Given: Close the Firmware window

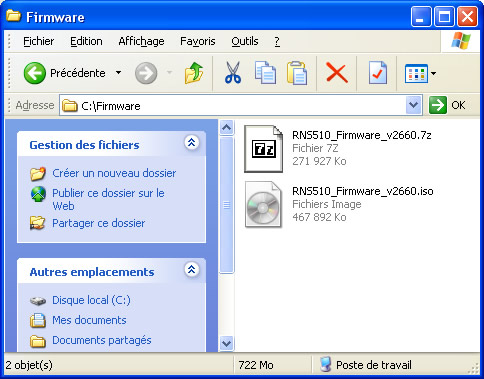Looking at the screenshot, I should (x=467, y=17).
